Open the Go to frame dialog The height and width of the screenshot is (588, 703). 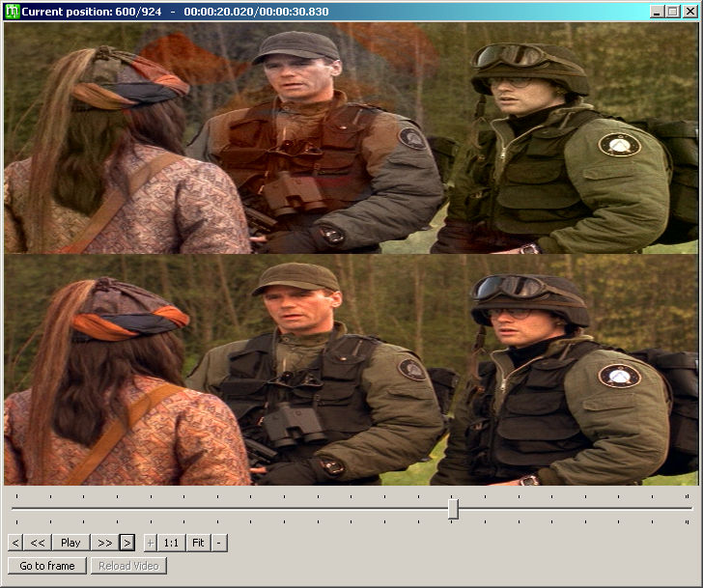[x=47, y=566]
